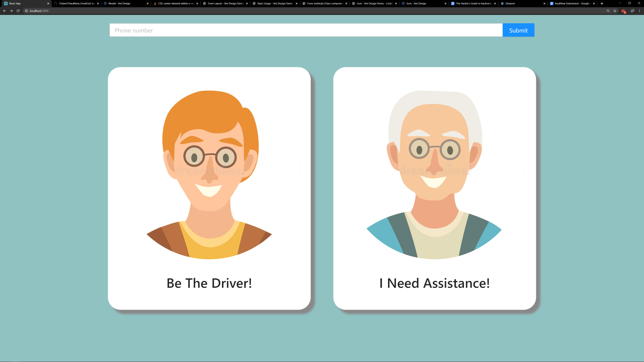This screenshot has height=362, width=644.
Task: Choose the I Need Assistance! card
Action: tap(434, 188)
